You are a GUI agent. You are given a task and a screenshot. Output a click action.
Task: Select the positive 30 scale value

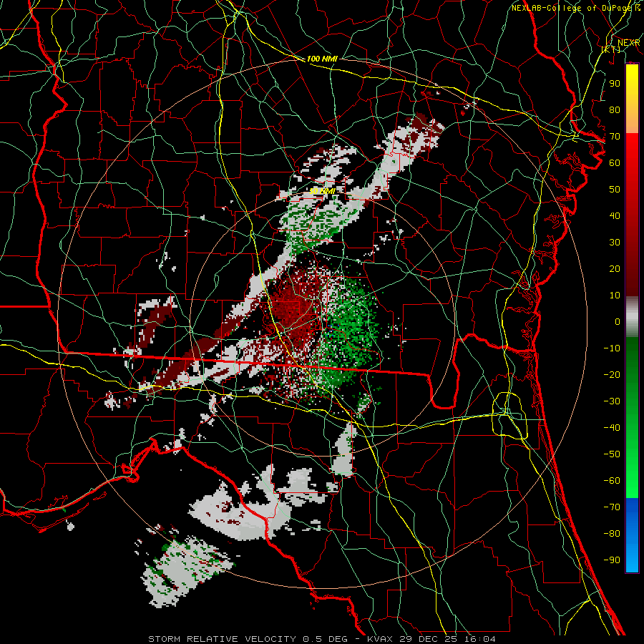point(615,243)
